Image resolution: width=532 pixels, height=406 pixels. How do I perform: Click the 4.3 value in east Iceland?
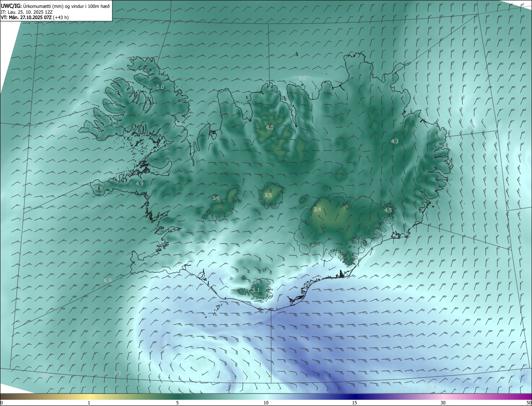(x=394, y=142)
